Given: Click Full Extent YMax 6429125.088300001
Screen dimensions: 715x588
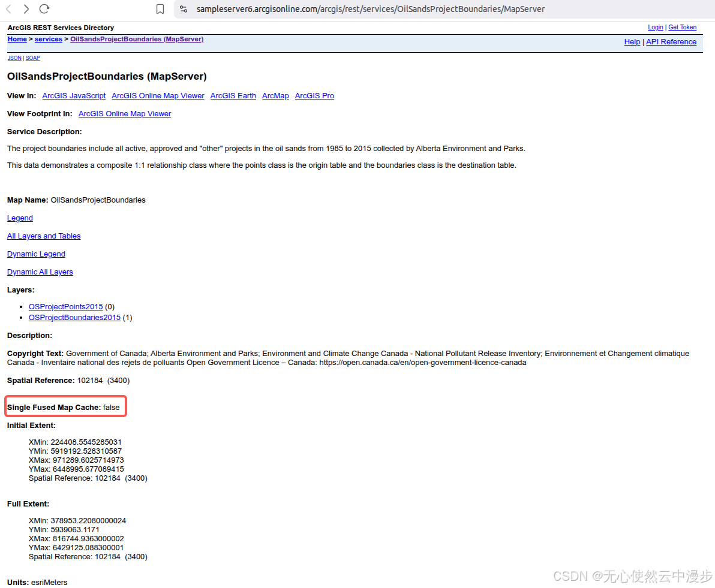Looking at the screenshot, I should (76, 547).
